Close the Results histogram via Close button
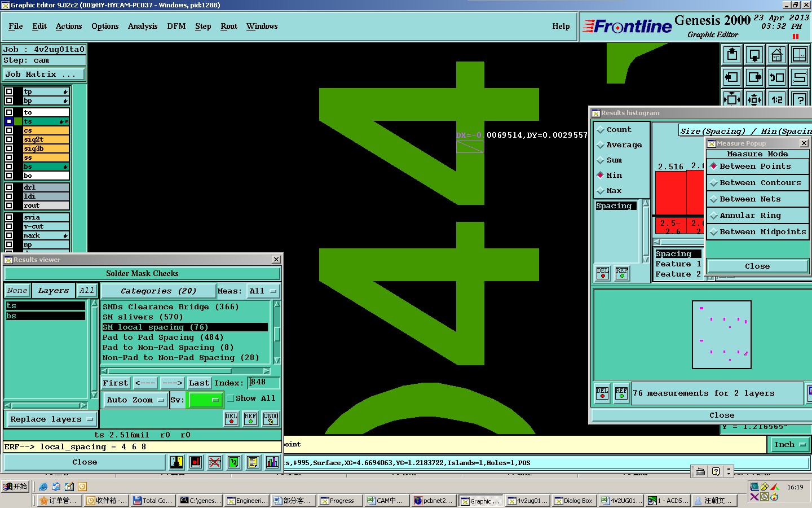The image size is (812, 508). pos(722,415)
